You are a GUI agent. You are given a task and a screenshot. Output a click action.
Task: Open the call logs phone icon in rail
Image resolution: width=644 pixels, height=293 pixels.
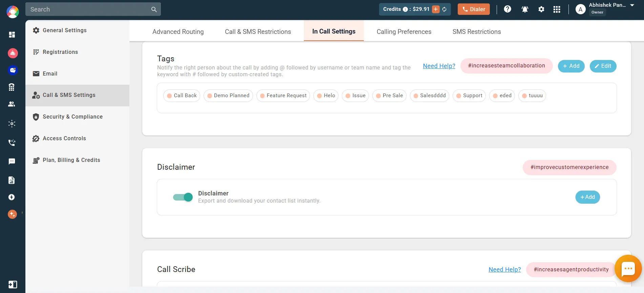coord(12,143)
